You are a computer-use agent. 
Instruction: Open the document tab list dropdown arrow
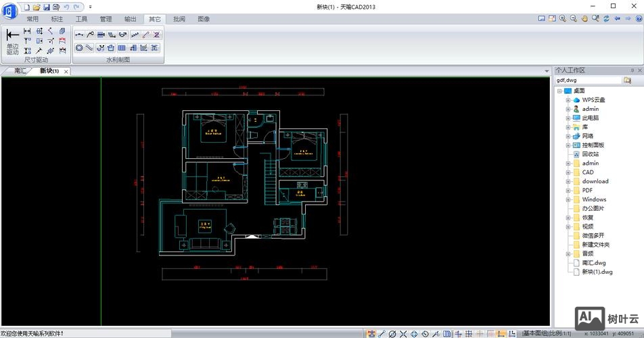point(545,70)
